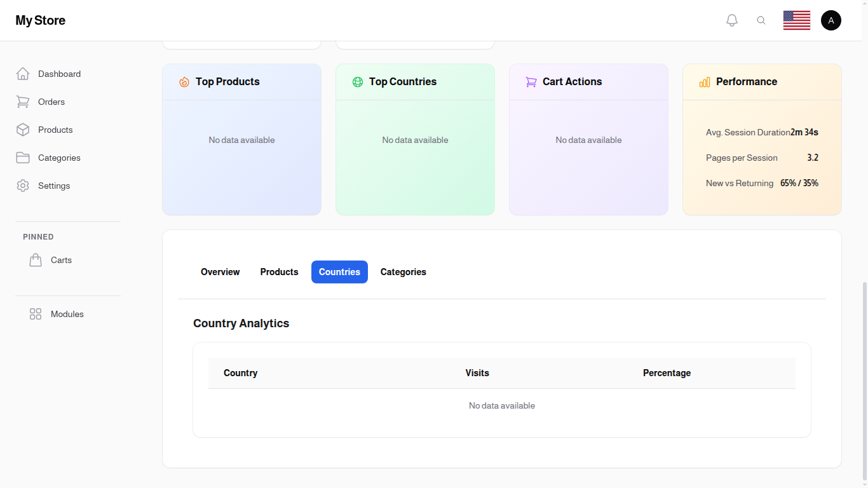Click the Products box icon in sidebar

coord(23,130)
